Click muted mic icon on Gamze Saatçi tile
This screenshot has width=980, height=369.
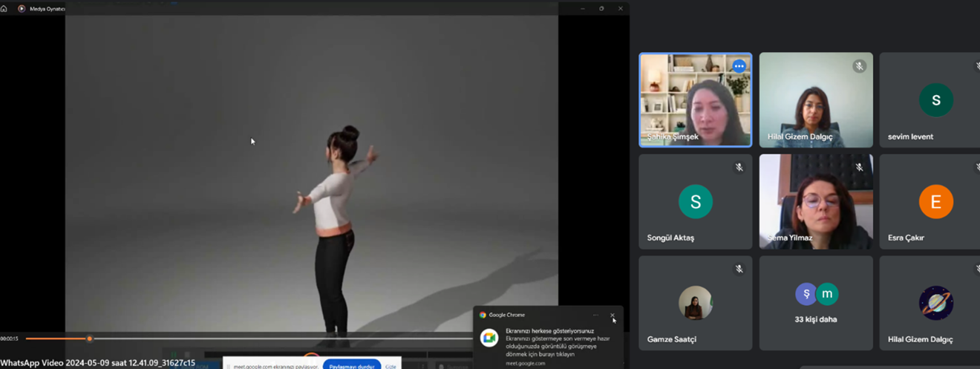[x=739, y=270]
